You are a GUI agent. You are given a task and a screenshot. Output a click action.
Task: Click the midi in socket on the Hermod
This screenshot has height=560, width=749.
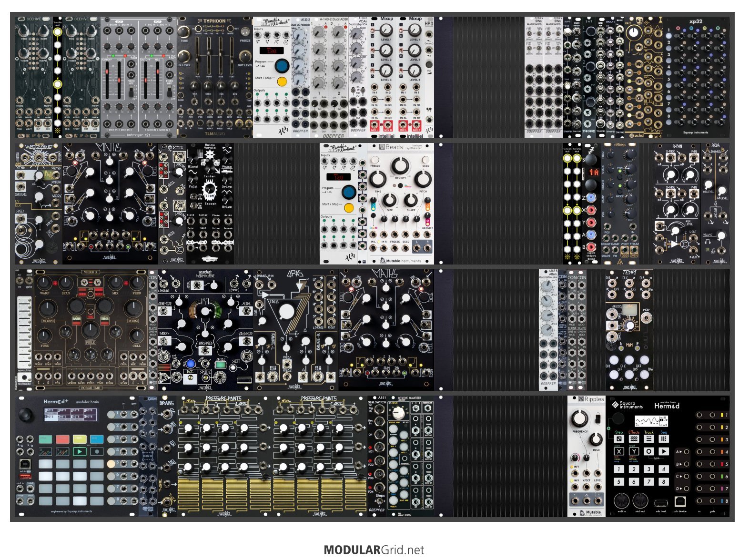(x=621, y=501)
